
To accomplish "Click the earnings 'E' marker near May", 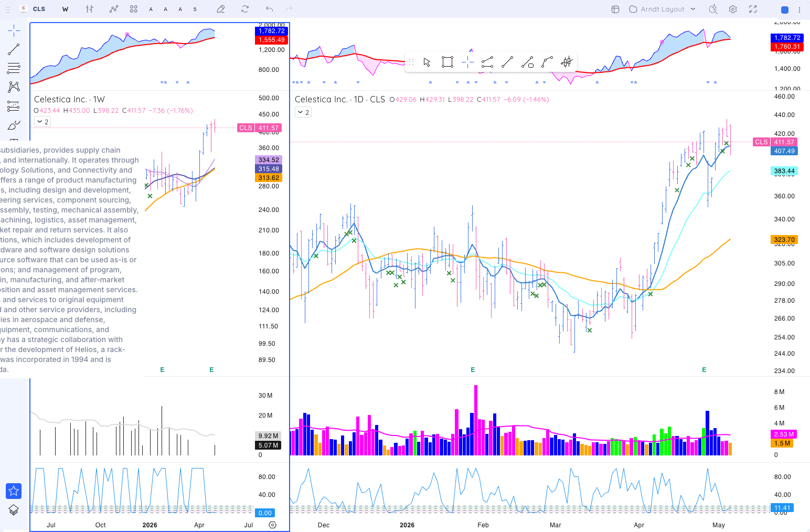I will pyautogui.click(x=704, y=370).
